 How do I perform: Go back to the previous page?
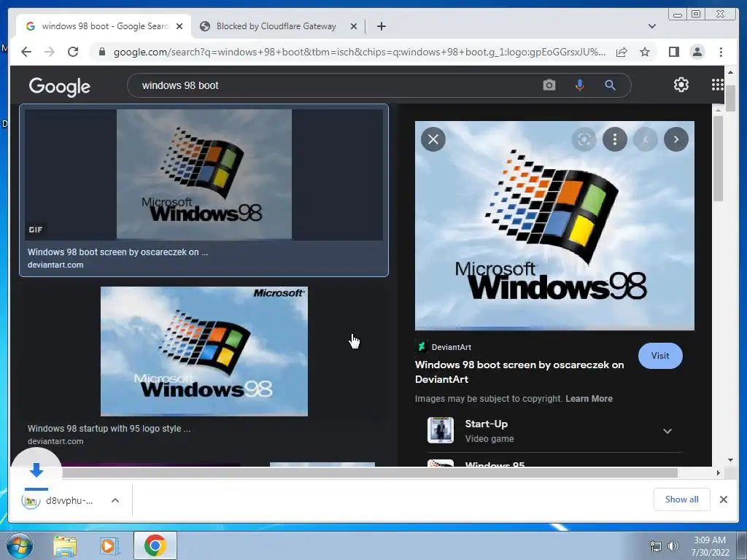(x=26, y=52)
